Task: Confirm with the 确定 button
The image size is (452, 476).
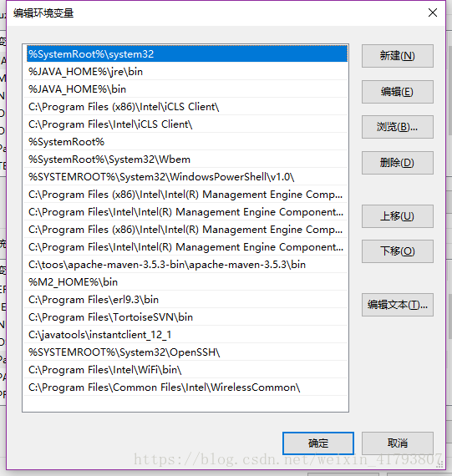Action: click(318, 443)
